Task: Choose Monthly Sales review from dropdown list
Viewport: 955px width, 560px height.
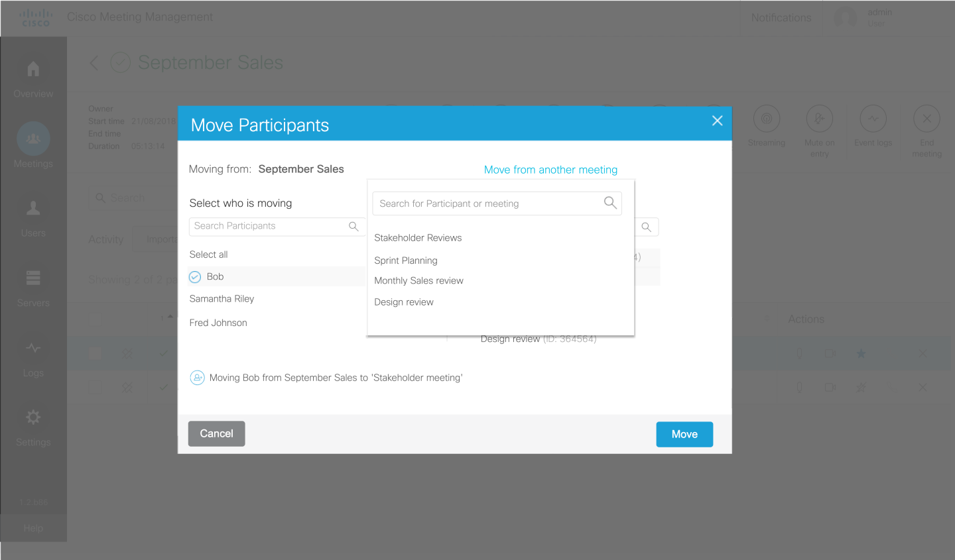Action: [418, 281]
